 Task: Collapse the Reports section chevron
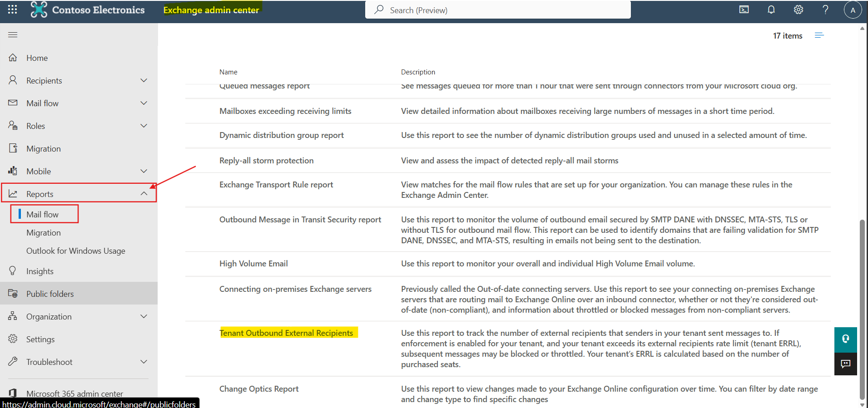click(x=144, y=194)
